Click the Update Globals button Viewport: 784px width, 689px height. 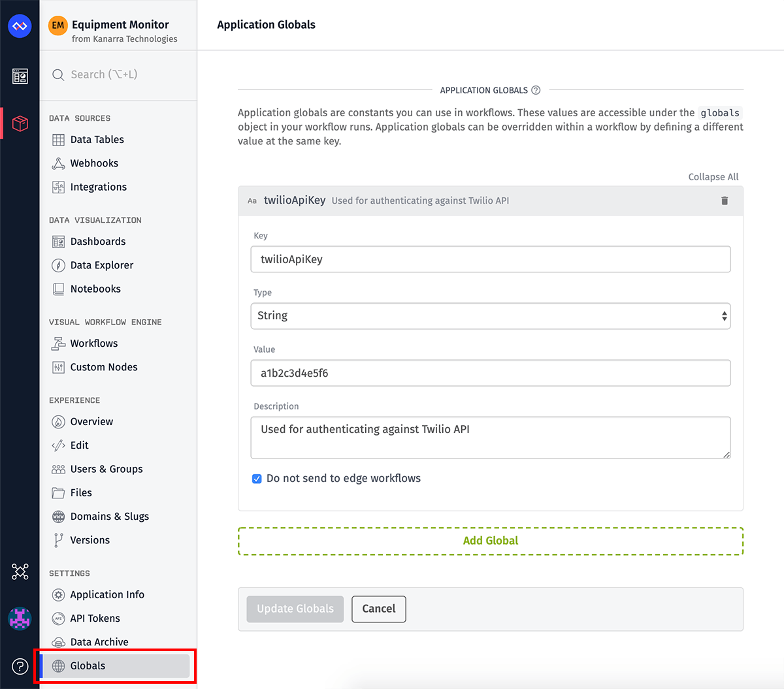[295, 609]
